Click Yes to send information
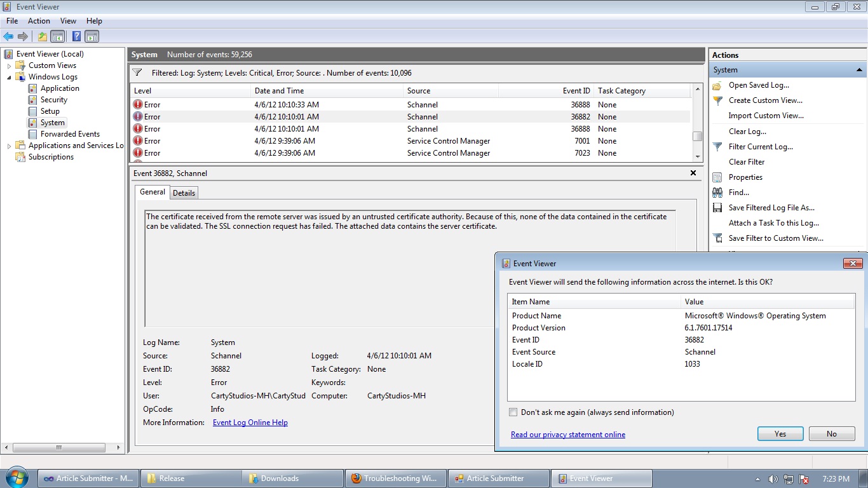This screenshot has width=868, height=488. tap(780, 433)
